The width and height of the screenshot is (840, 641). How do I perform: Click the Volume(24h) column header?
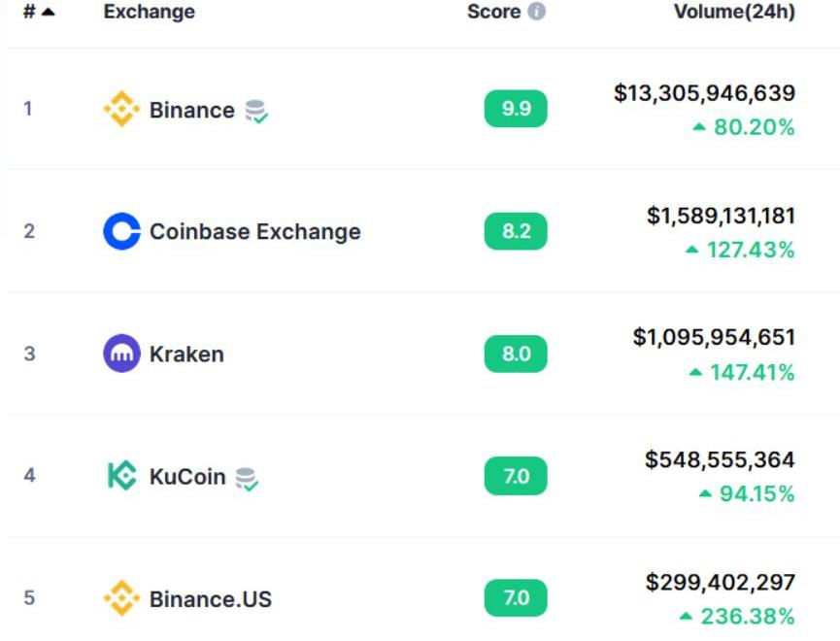click(734, 13)
